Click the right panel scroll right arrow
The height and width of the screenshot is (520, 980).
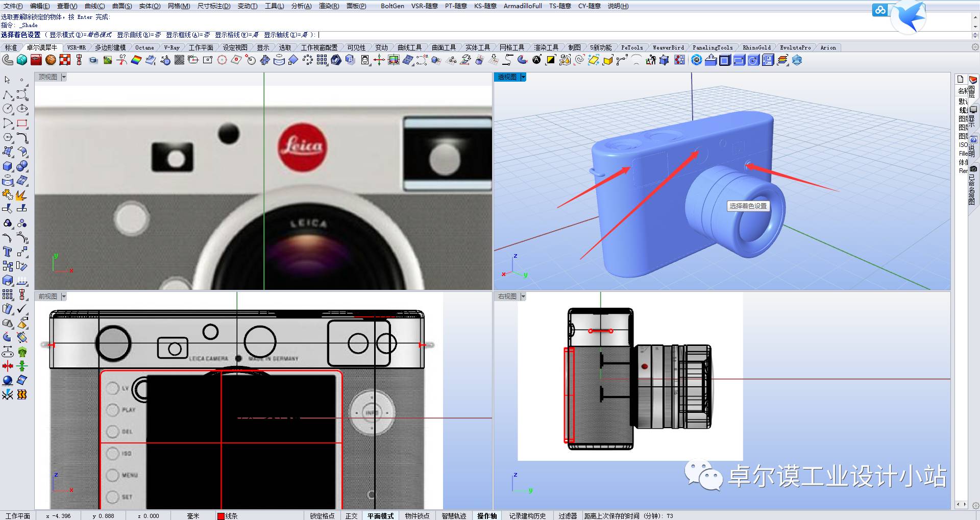point(964,504)
